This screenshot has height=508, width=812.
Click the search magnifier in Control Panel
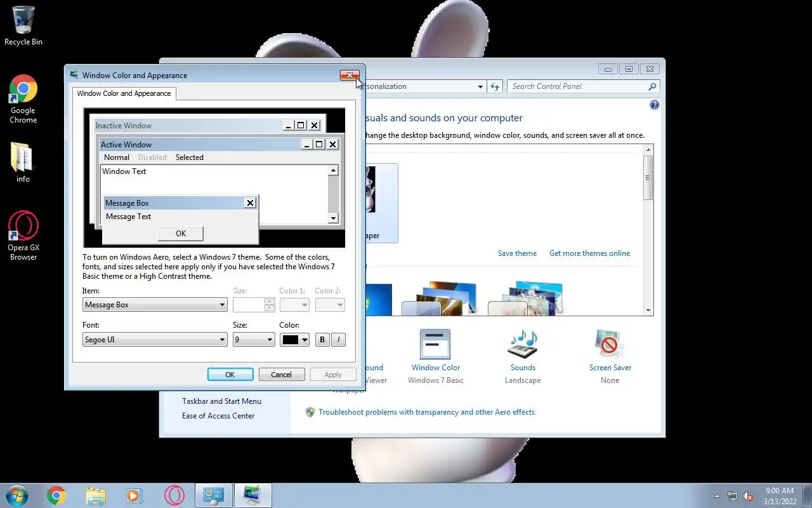point(652,86)
